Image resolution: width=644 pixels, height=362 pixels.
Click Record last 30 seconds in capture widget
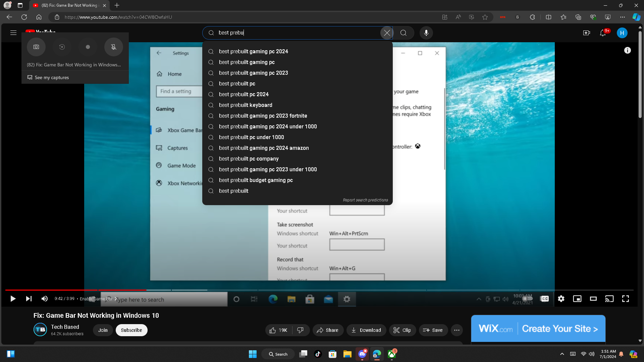[x=62, y=47]
